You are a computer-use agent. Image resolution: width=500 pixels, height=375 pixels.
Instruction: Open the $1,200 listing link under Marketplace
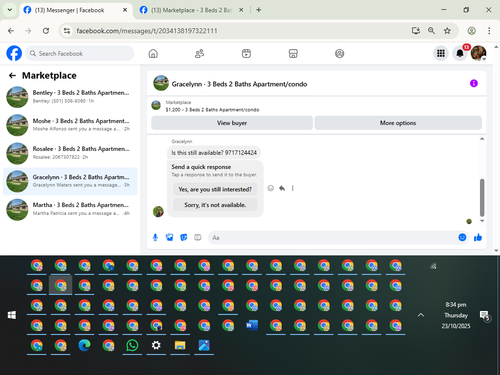coord(212,110)
